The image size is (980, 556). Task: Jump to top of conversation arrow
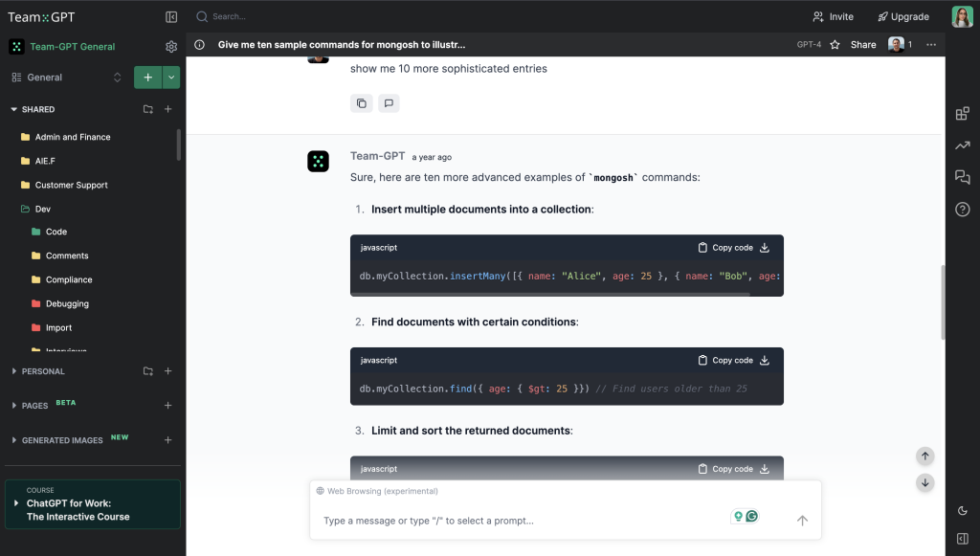point(925,456)
